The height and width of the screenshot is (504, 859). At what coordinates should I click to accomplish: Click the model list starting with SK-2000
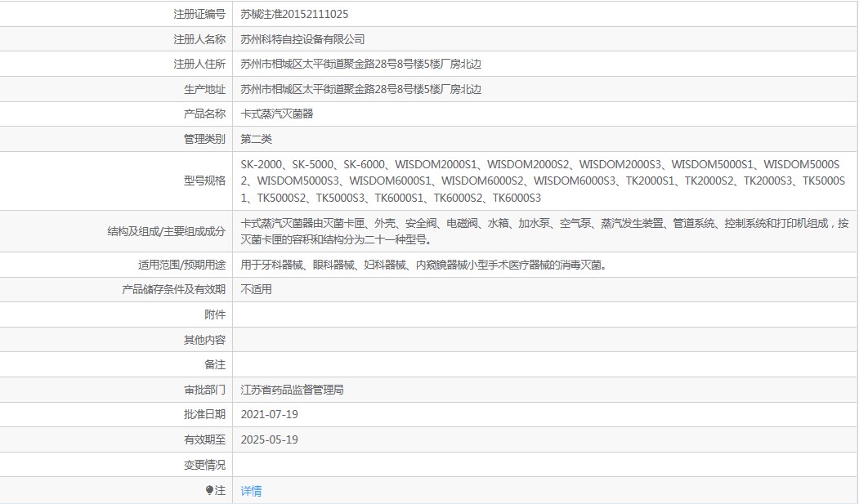point(543,181)
